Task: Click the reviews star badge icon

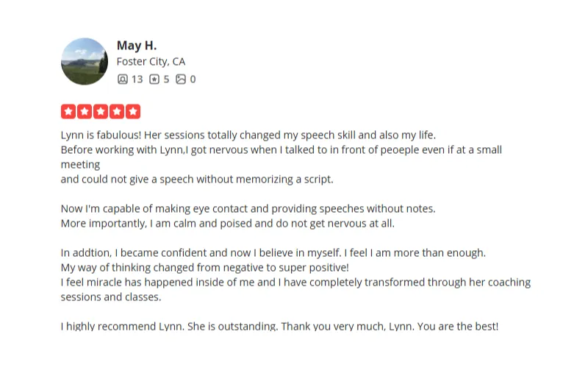Action: [x=154, y=79]
